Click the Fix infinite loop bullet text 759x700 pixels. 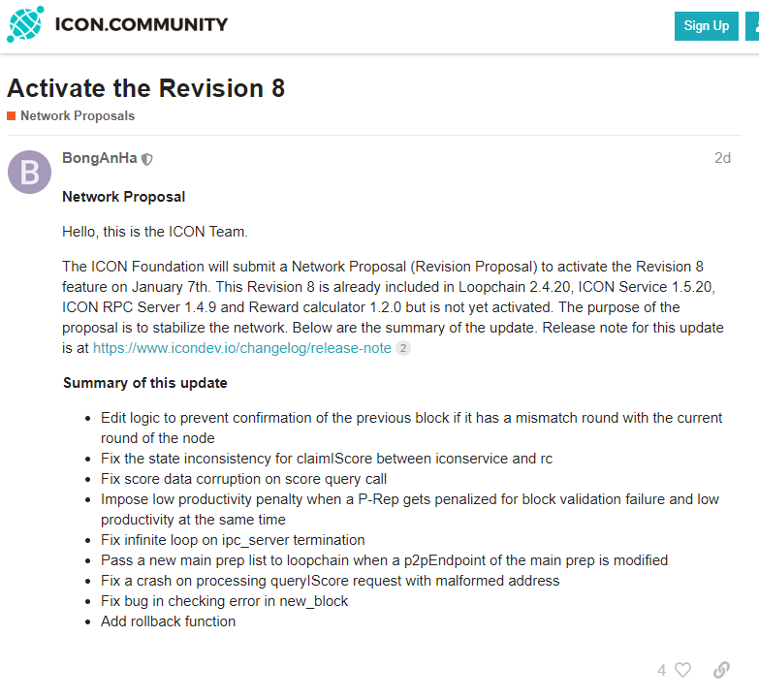tap(233, 540)
